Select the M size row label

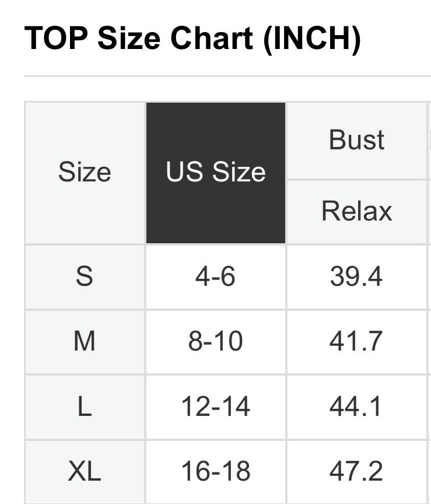coord(85,341)
